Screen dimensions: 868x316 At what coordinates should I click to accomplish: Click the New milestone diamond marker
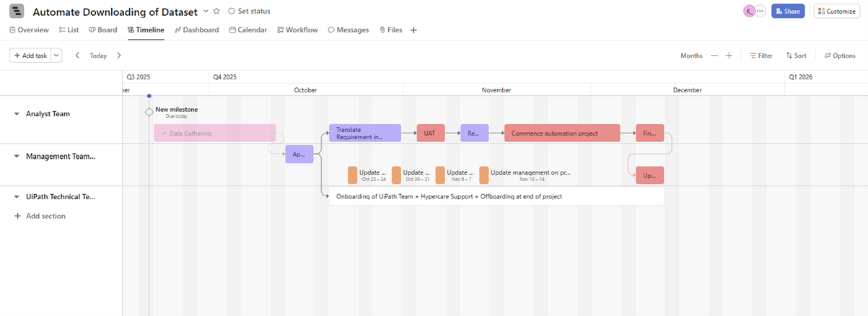tap(149, 112)
